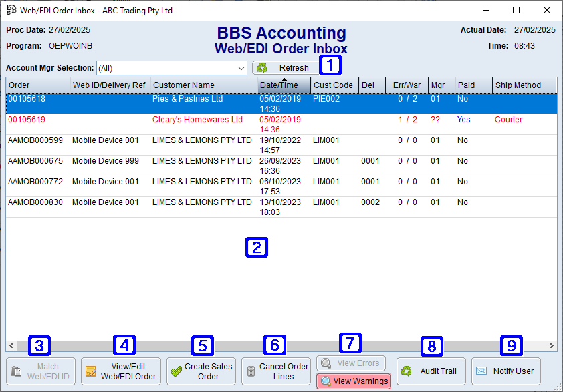
Task: Click Create Sales Order button text
Action: 208,371
